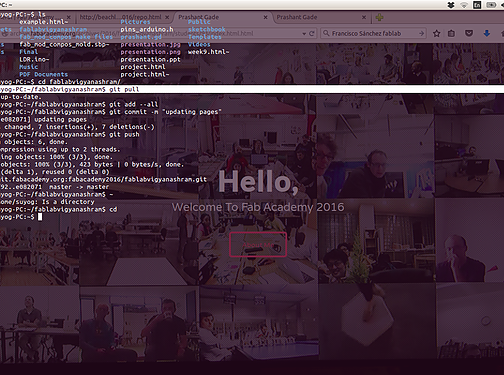504x375 pixels.
Task: Click 'LDR.ino~' in the terminal listing
Action: pyautogui.click(x=34, y=59)
